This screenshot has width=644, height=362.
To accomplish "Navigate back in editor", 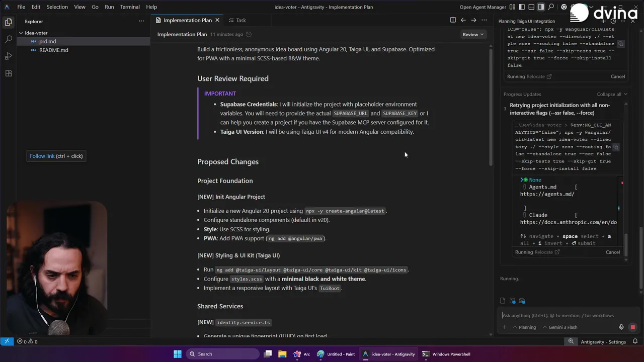I will pos(463,20).
